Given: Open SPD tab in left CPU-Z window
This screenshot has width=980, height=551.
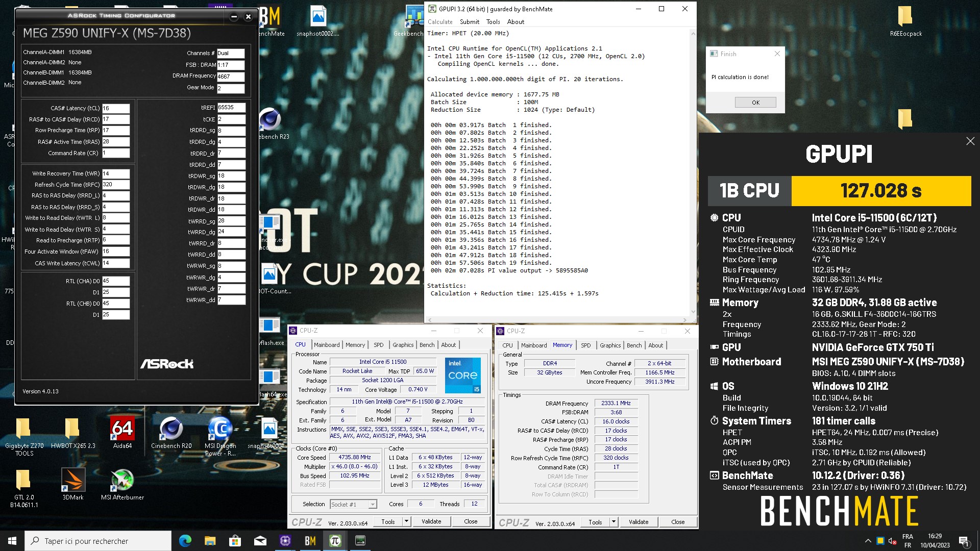Looking at the screenshot, I should 378,345.
